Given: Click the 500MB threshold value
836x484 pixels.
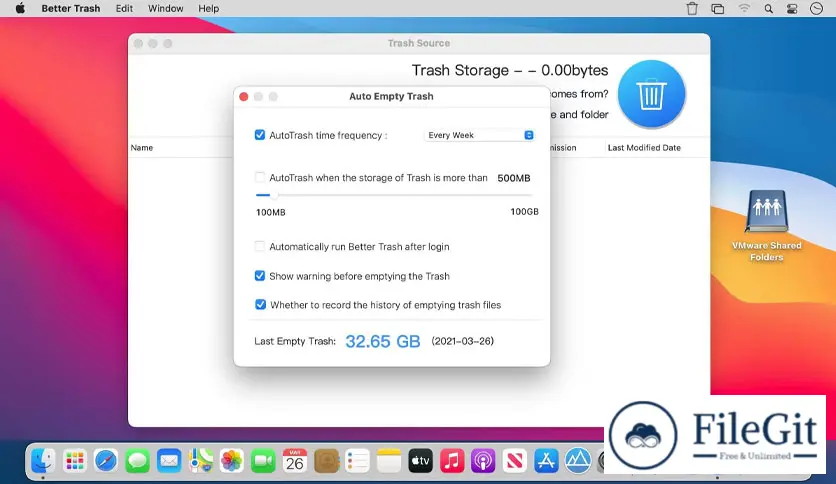Looking at the screenshot, I should coord(514,178).
